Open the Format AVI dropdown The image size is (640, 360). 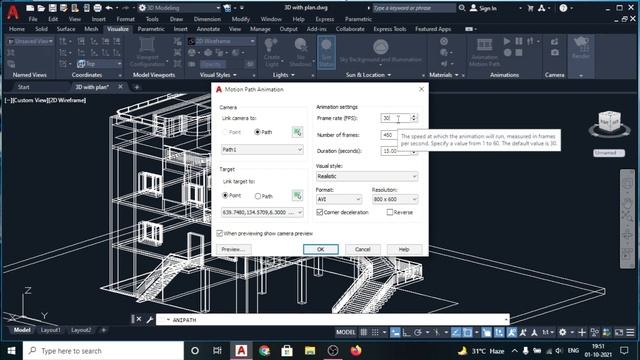pos(339,199)
